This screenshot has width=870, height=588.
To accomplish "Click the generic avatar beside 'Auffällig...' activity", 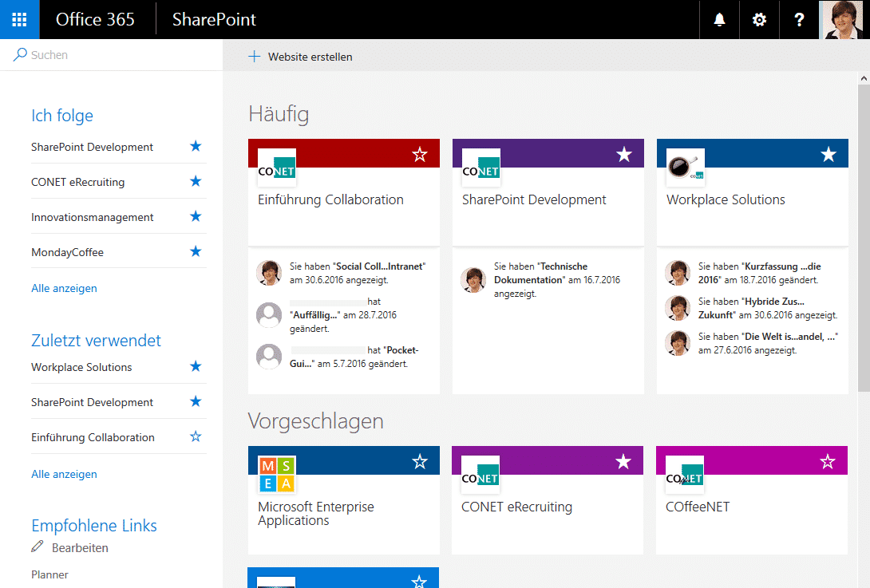I will tap(269, 314).
